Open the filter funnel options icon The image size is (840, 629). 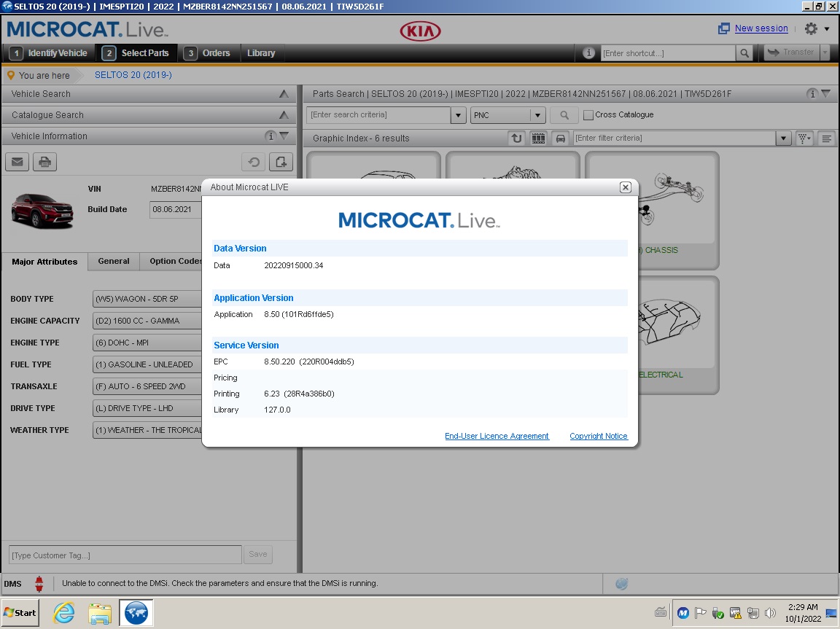[804, 138]
